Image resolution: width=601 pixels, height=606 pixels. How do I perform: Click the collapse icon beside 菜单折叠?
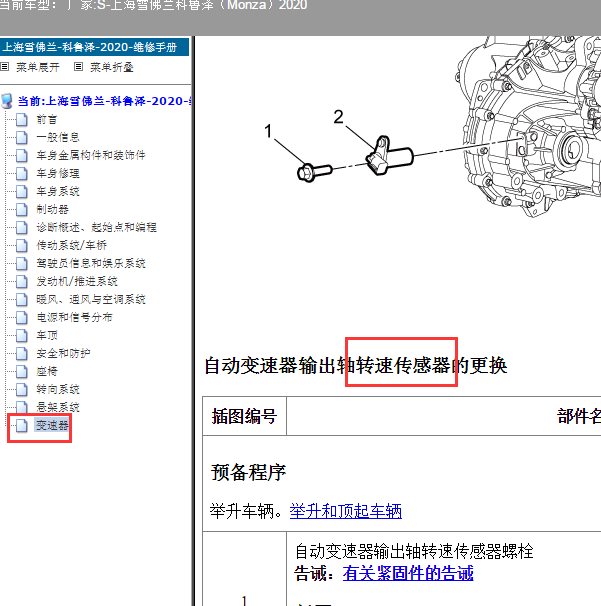click(78, 67)
